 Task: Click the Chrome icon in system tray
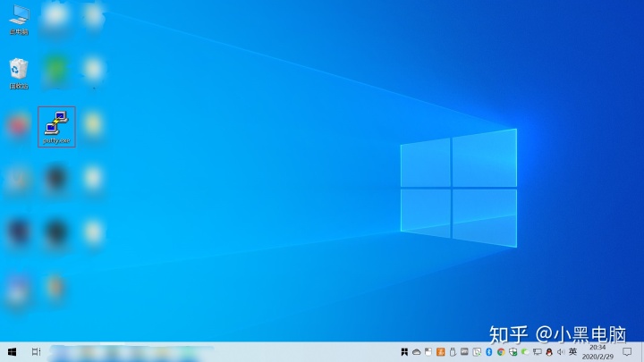pyautogui.click(x=501, y=352)
